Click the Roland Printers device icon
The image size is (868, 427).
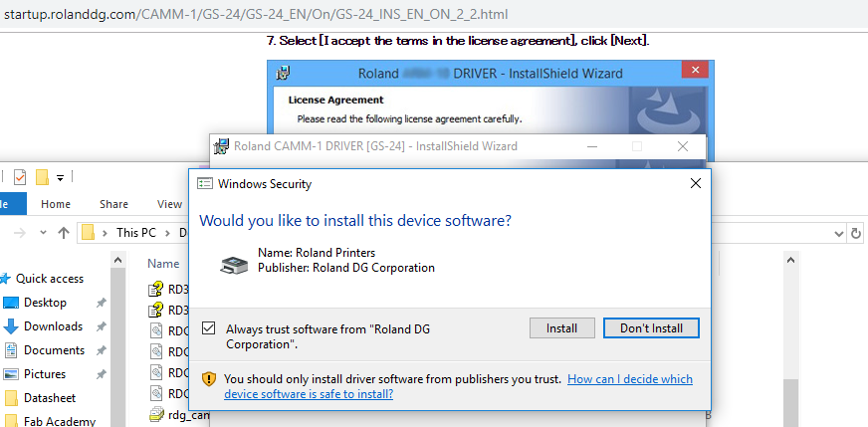click(x=234, y=266)
